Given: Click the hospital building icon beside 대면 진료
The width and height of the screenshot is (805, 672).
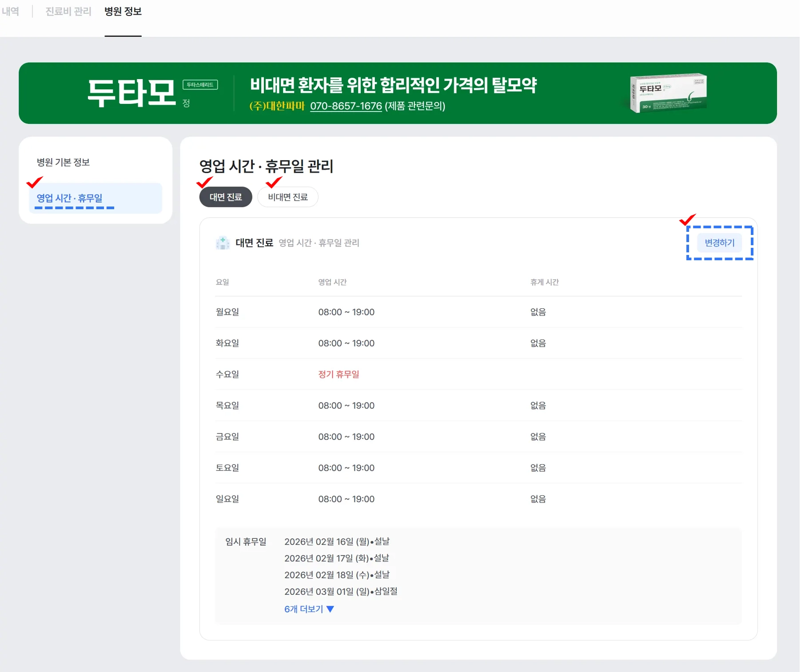Looking at the screenshot, I should pyautogui.click(x=222, y=243).
